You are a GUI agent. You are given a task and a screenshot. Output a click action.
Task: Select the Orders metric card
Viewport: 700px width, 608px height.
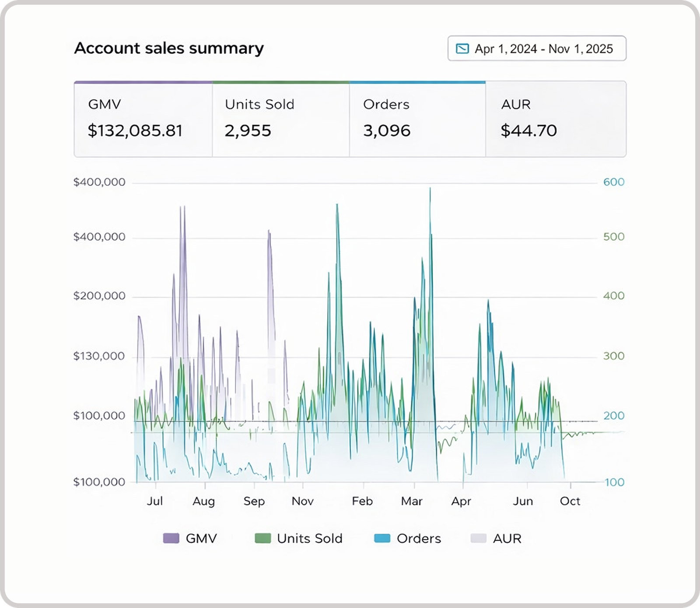click(x=417, y=119)
